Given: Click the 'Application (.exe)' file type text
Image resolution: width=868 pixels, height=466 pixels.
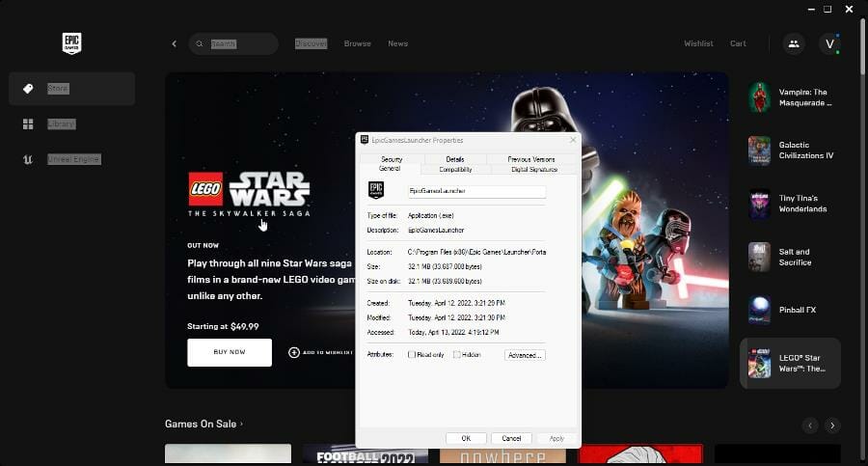Looking at the screenshot, I should click(431, 215).
